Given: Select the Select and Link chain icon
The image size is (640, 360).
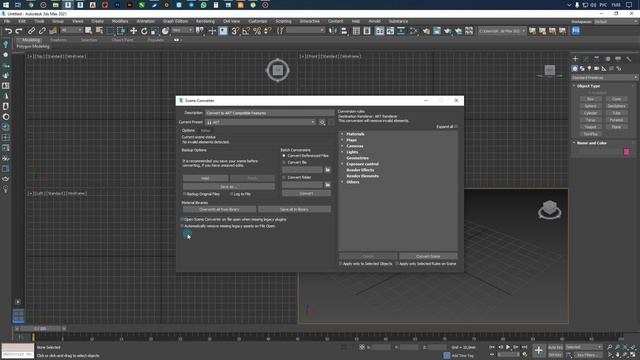Looking at the screenshot, I should (31, 31).
